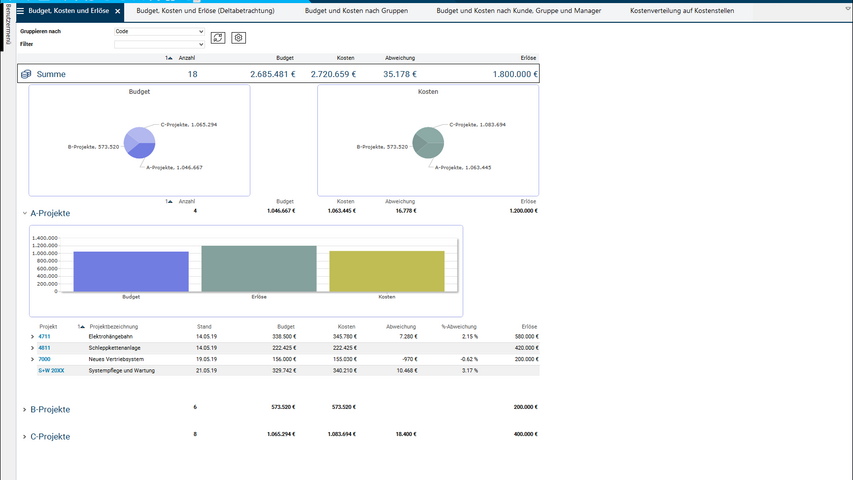Open project link 7000
This screenshot has width=853, height=480.
44,359
